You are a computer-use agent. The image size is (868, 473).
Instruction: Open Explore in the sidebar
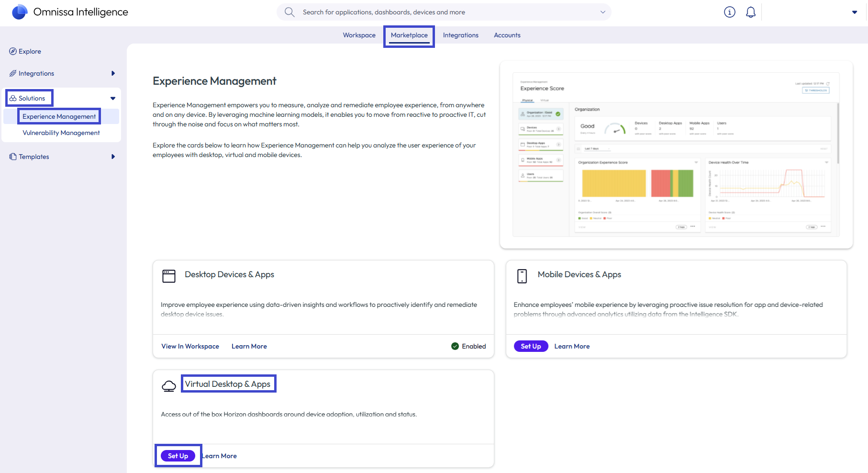[30, 51]
